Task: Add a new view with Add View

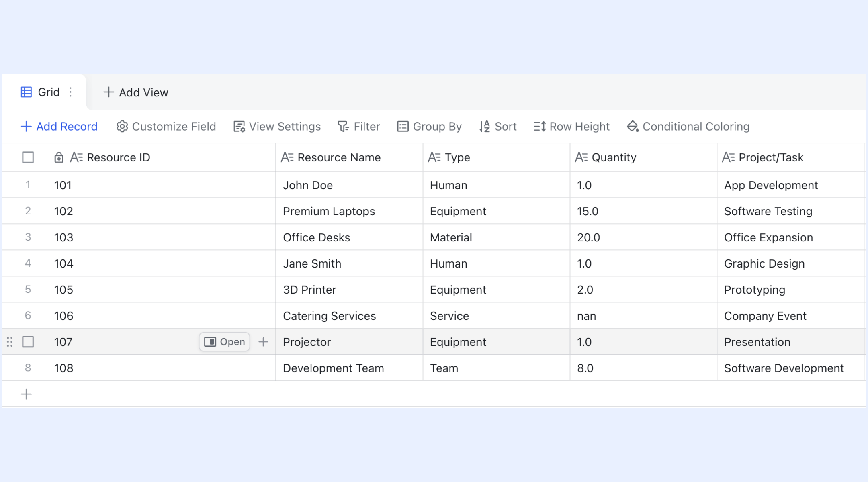Action: point(135,92)
